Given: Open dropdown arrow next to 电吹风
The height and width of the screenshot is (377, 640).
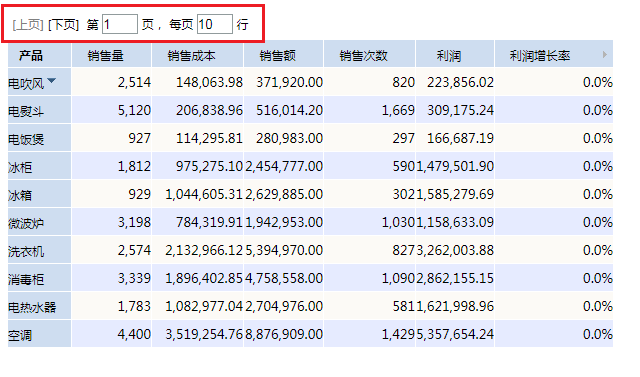Looking at the screenshot, I should point(51,81).
